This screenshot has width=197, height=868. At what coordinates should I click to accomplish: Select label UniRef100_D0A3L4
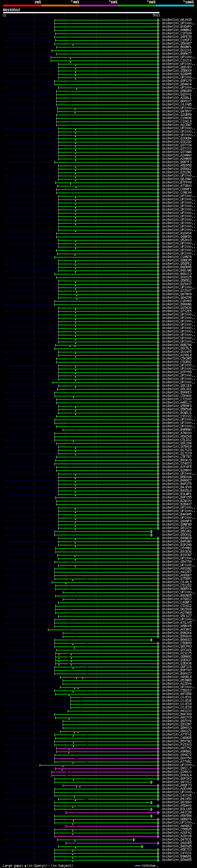[177, 775]
